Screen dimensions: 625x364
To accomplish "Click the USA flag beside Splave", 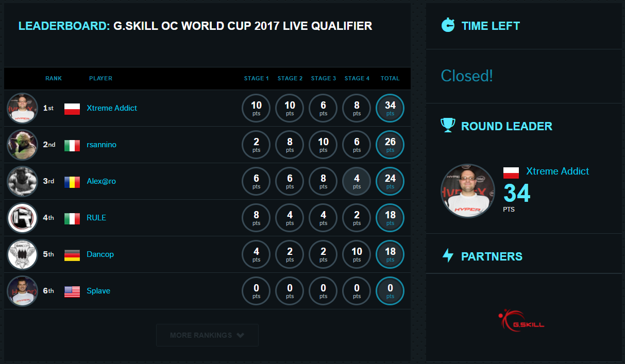I will [72, 291].
